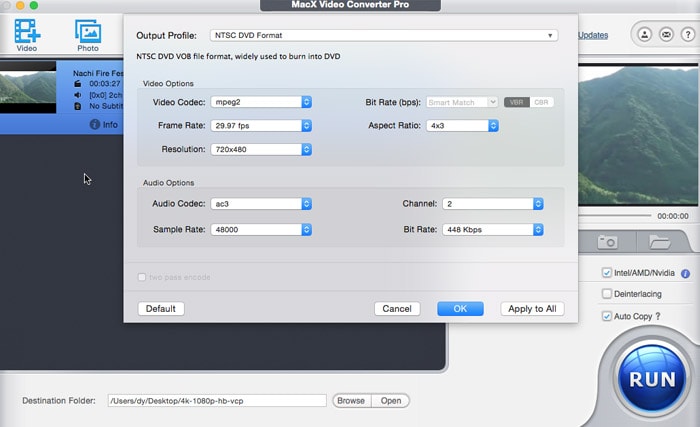Open the Photo slideshow tool icon
700x427 pixels.
pos(88,35)
